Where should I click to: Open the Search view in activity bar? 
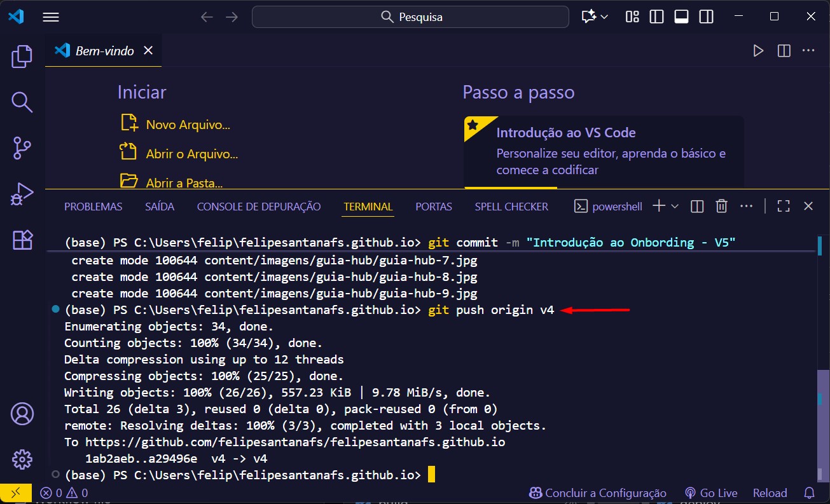pyautogui.click(x=22, y=102)
